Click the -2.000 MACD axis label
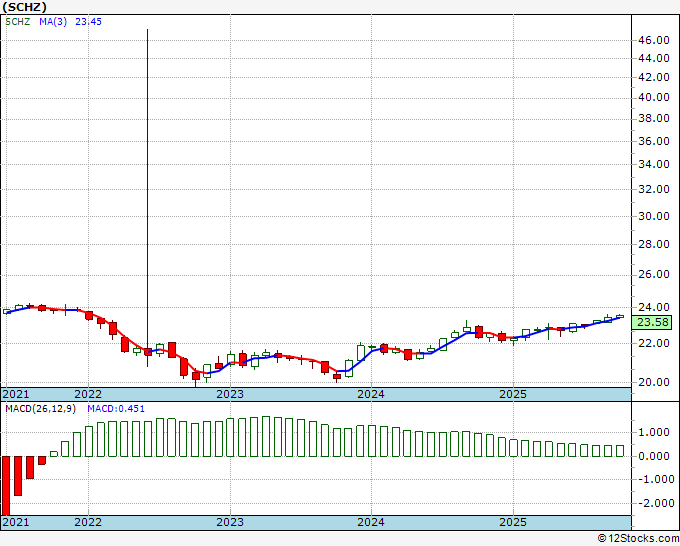The height and width of the screenshot is (546, 680). pyautogui.click(x=655, y=503)
